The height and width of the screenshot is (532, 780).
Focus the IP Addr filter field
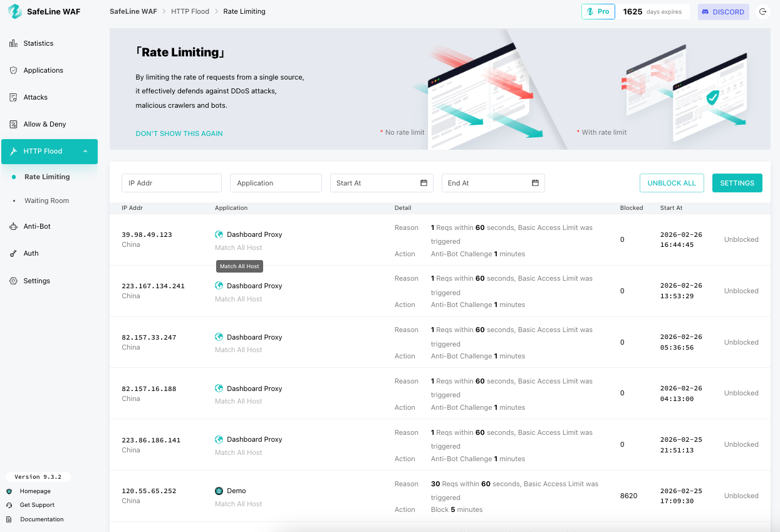171,183
